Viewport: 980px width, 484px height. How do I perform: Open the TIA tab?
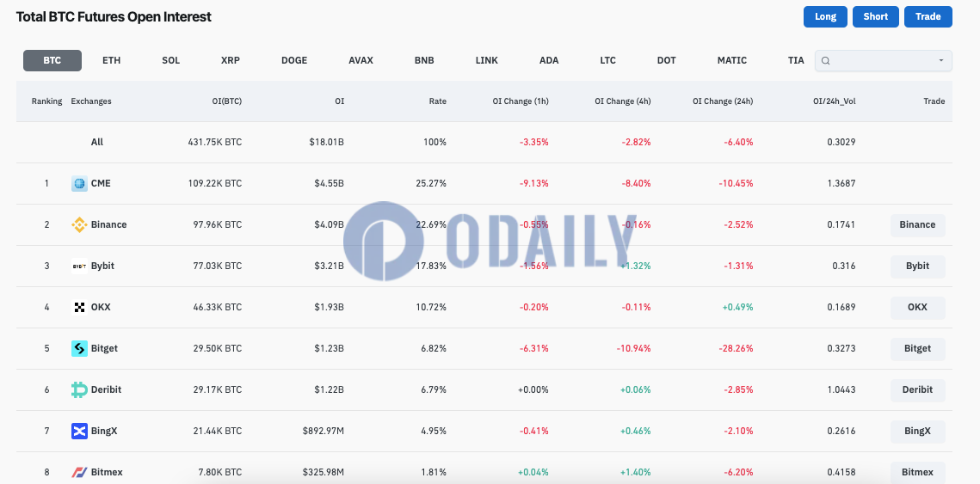pos(796,60)
